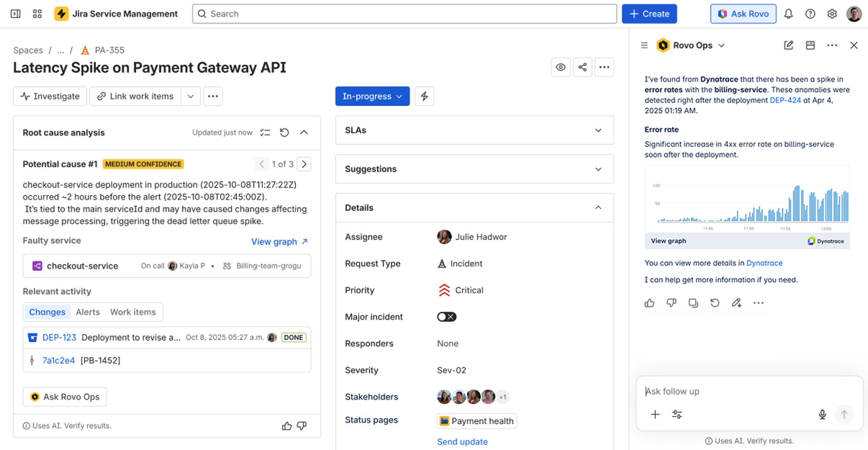Image resolution: width=868 pixels, height=450 pixels.
Task: Expand the SLAs section
Action: pyautogui.click(x=598, y=130)
